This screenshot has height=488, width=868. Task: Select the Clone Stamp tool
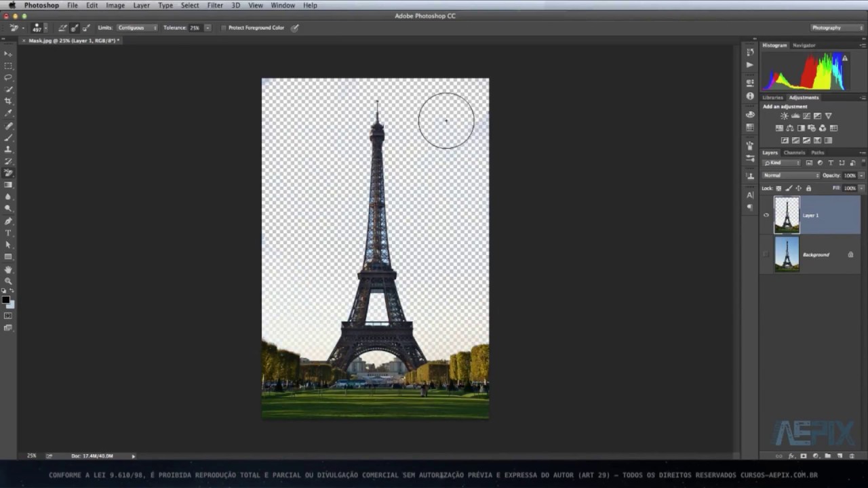coord(8,149)
